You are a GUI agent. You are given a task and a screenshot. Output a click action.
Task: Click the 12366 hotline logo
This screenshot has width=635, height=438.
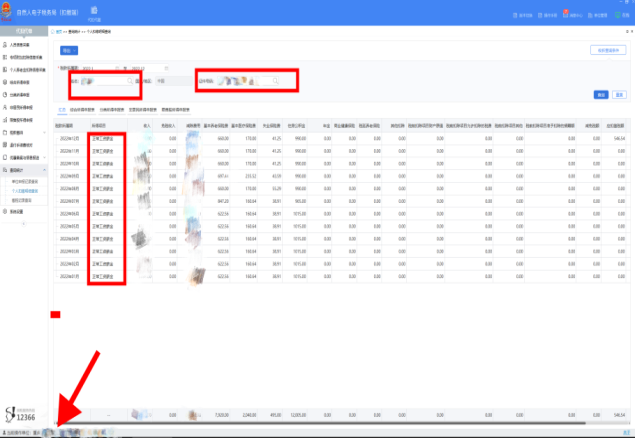coord(22,414)
